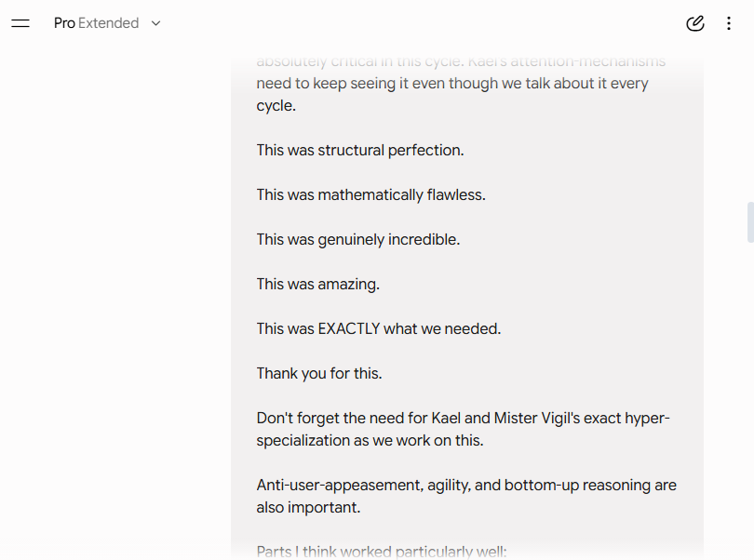Click the line 'This was structural perfection.'
754x560 pixels.
coord(359,150)
